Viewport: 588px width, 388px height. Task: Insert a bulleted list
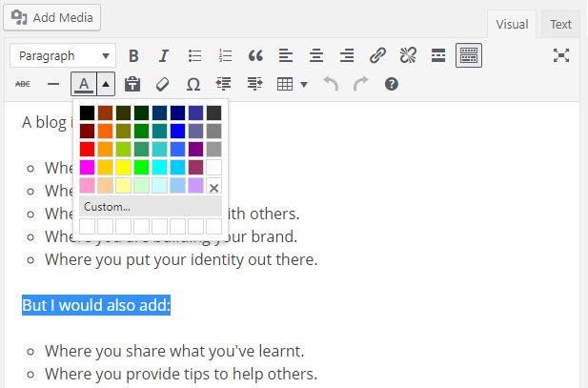pyautogui.click(x=194, y=56)
